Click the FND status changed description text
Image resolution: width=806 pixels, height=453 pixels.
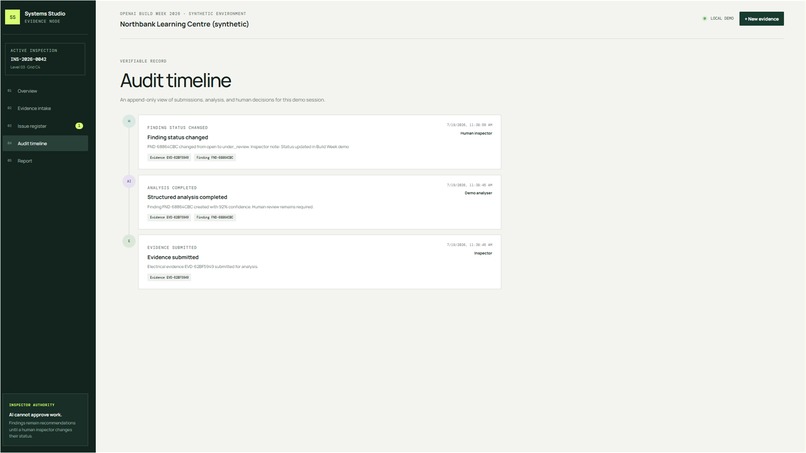(248, 147)
